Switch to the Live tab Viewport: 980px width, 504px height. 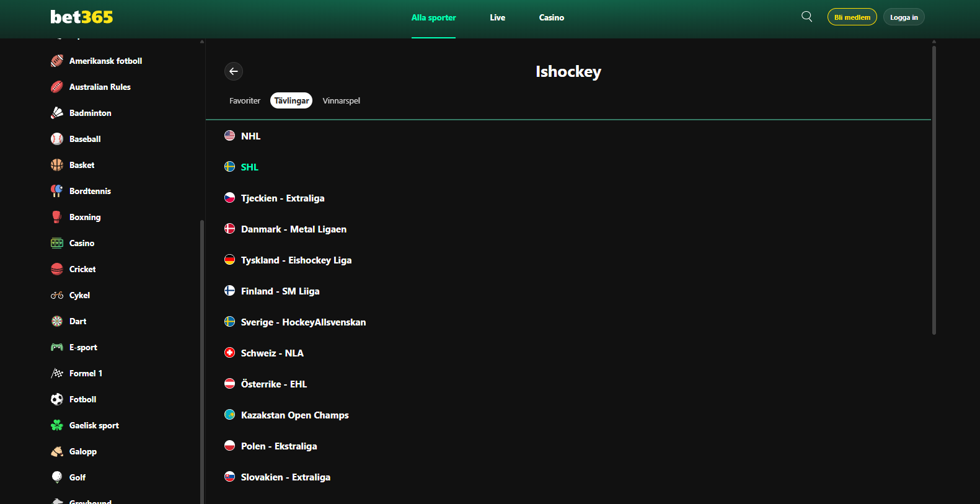click(x=497, y=17)
